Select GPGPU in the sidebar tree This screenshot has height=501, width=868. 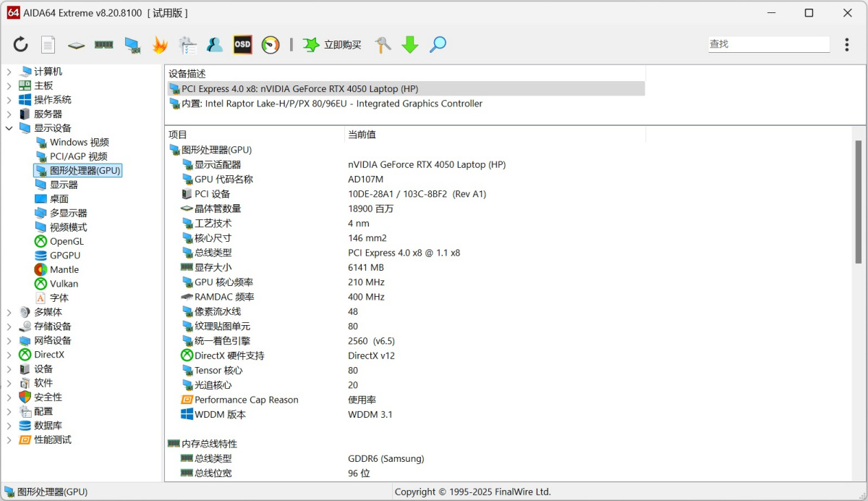65,256
